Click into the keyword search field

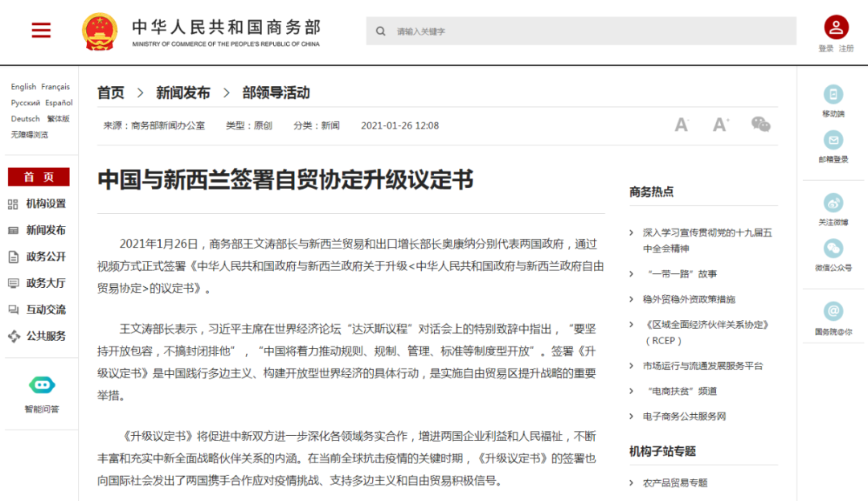coord(522,31)
